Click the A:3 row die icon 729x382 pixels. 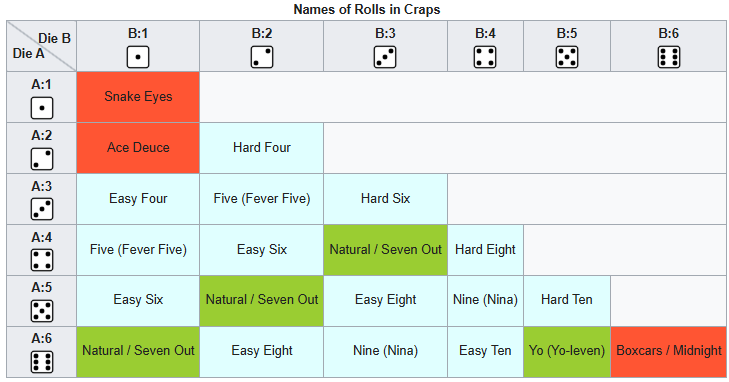pos(42,209)
